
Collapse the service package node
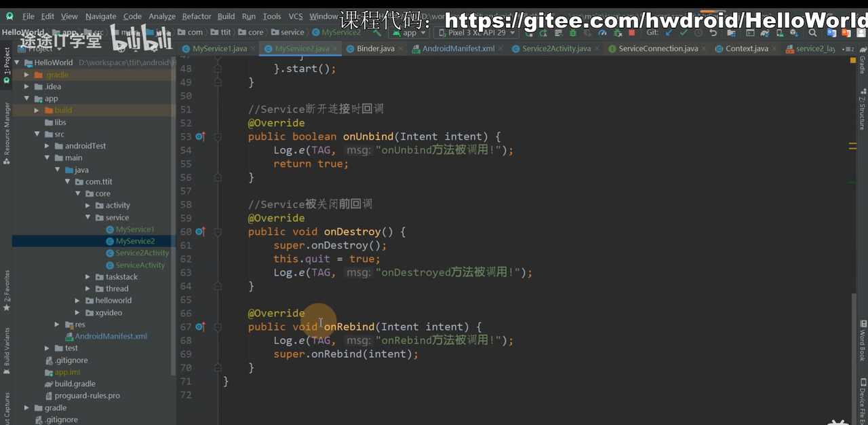(88, 217)
